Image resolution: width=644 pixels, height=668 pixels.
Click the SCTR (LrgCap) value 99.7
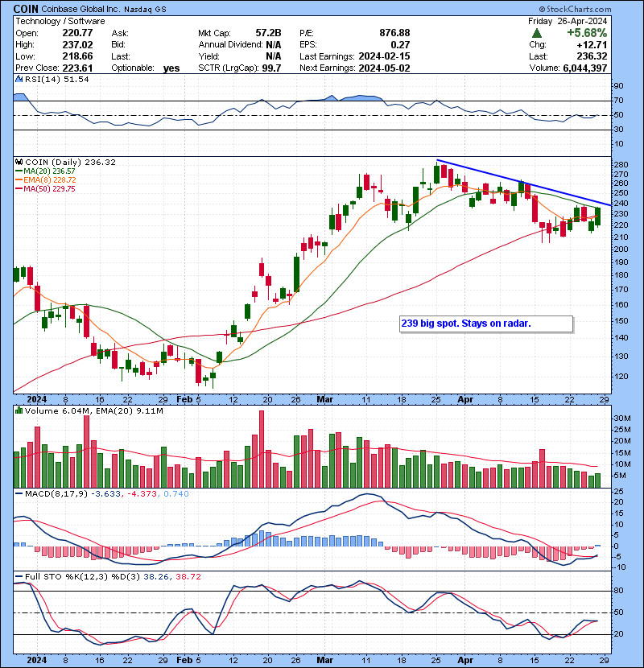(x=271, y=68)
